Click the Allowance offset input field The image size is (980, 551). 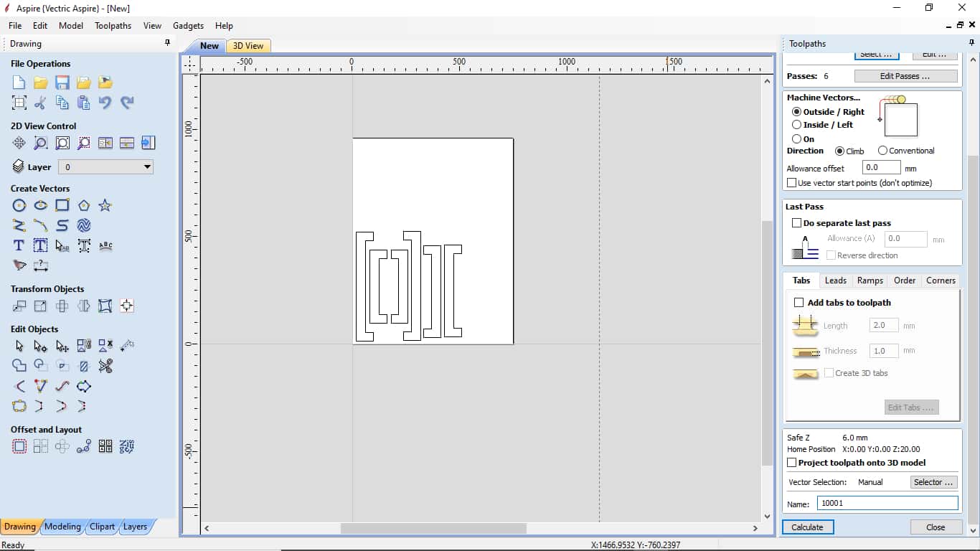click(881, 167)
